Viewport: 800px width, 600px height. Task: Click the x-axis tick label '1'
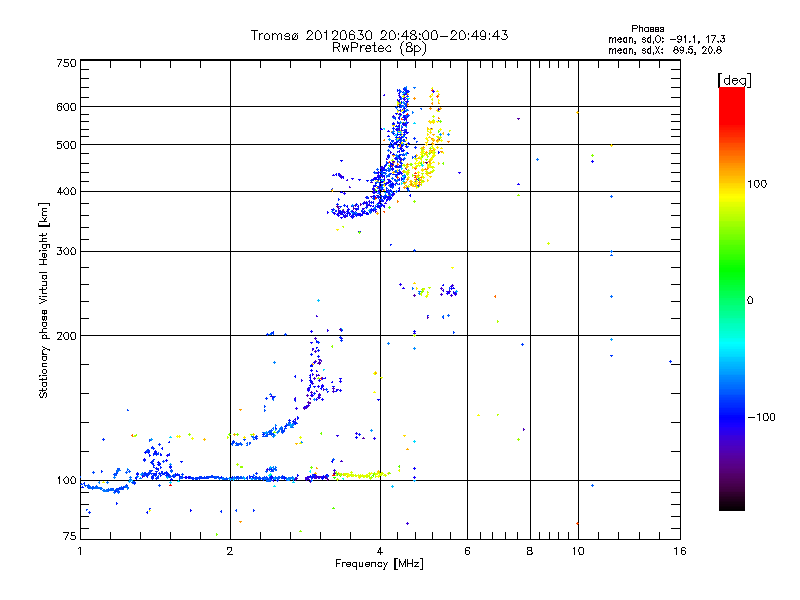pyautogui.click(x=80, y=551)
